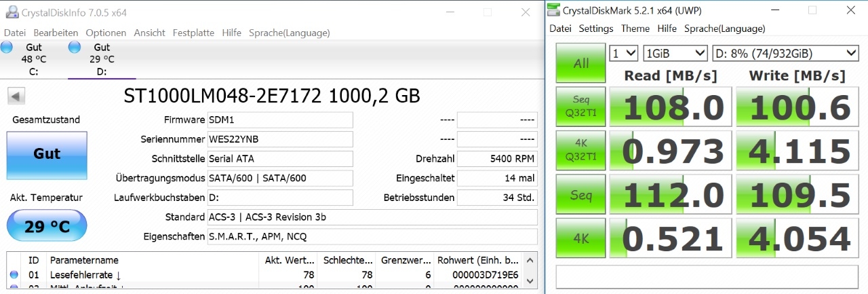The width and height of the screenshot is (868, 294).
Task: Click the CrystalDiskMark title bar icon
Action: click(554, 10)
